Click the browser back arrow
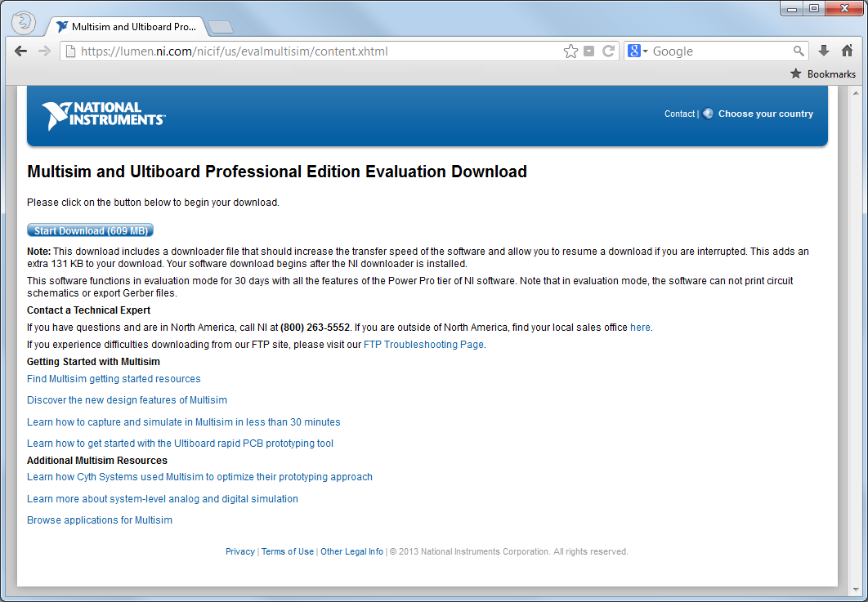Screen dimensions: 868x602 (x=21, y=51)
